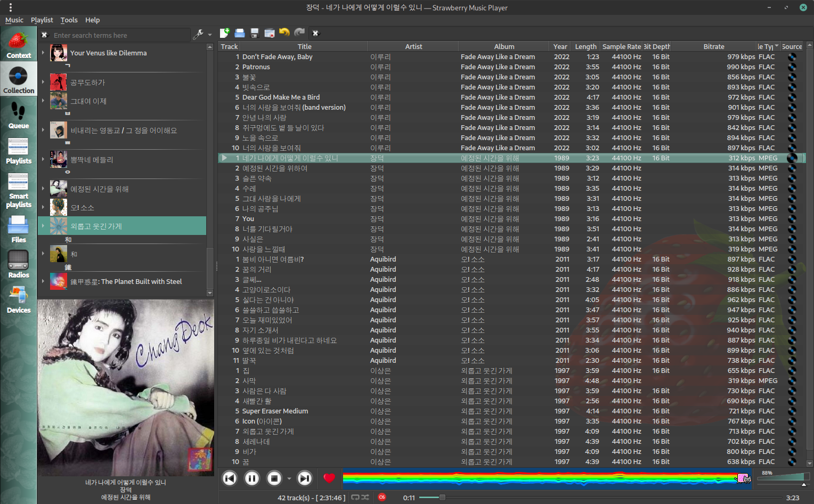Expand the 공무도하가 album

[x=43, y=82]
